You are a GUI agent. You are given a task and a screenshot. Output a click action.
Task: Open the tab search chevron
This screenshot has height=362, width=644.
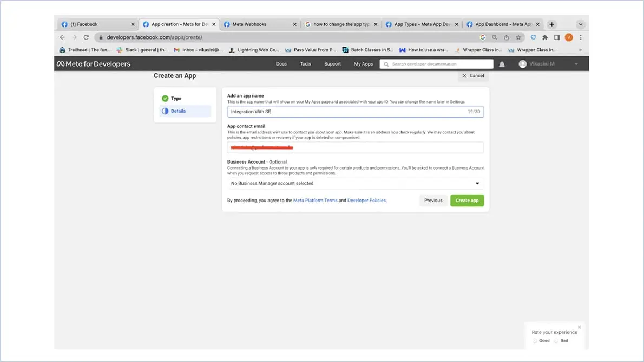click(580, 24)
